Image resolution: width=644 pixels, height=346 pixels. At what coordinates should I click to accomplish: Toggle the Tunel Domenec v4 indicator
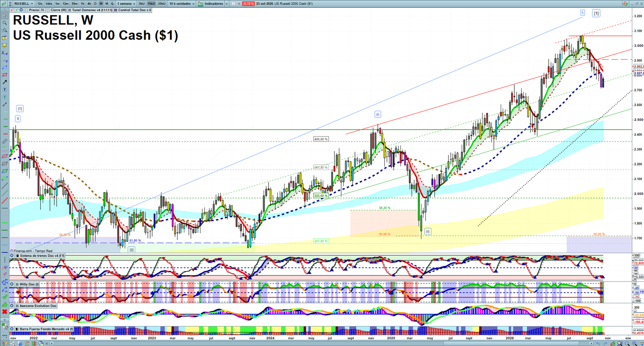click(x=91, y=10)
